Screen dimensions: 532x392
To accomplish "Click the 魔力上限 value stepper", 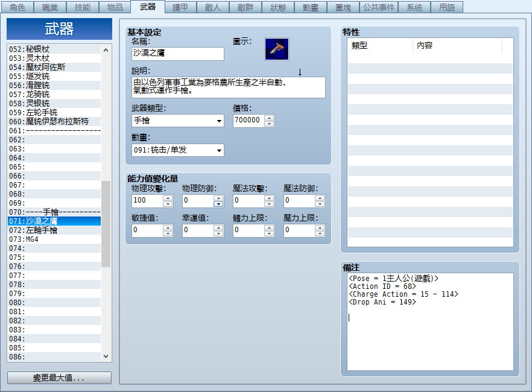I will tap(305, 230).
